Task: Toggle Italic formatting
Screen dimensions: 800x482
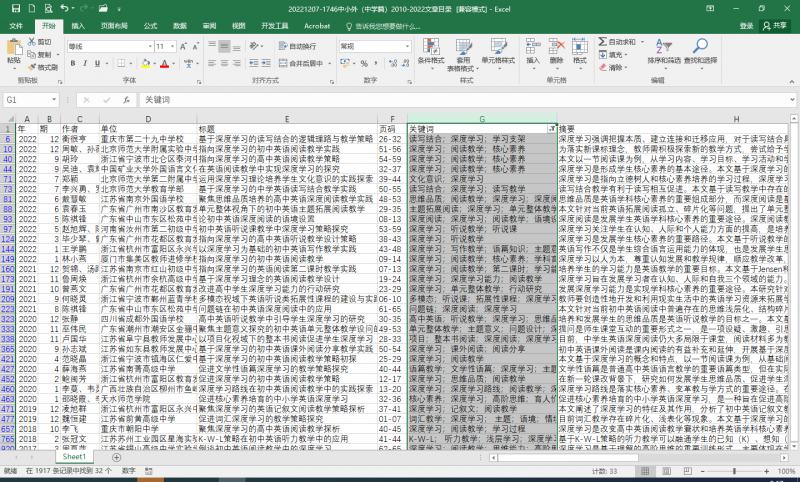Action: 85,63
